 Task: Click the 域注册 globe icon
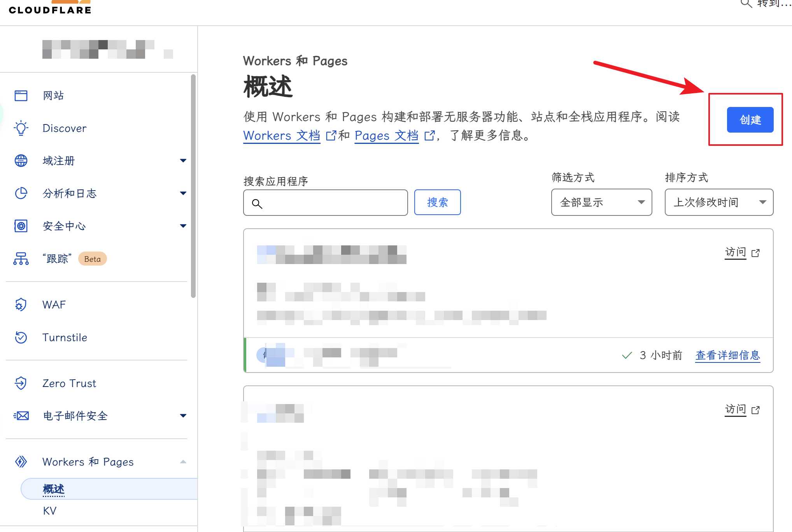21,161
